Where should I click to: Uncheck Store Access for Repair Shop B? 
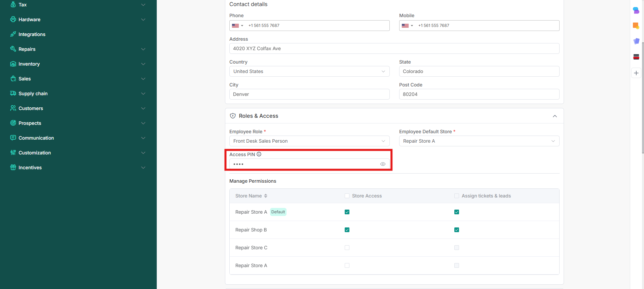[x=347, y=230]
